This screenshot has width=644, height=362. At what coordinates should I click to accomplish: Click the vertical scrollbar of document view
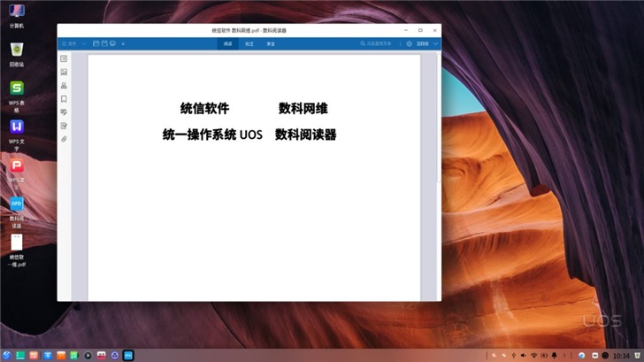(x=439, y=119)
